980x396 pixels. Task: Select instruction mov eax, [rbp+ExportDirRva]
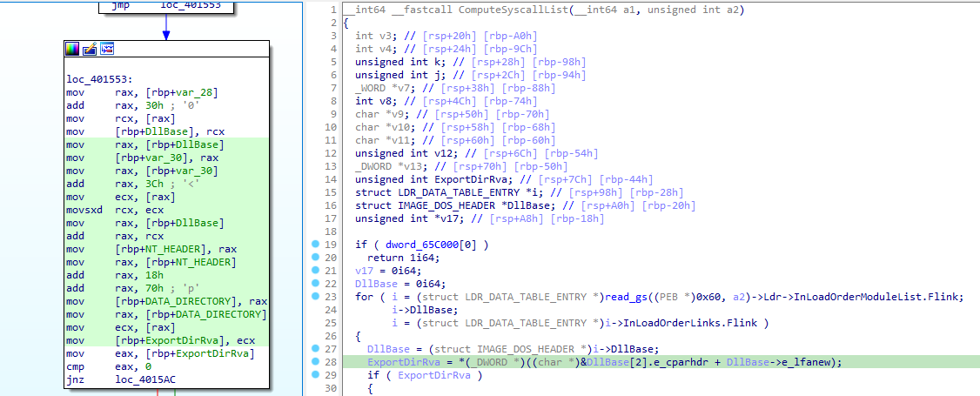point(160,352)
